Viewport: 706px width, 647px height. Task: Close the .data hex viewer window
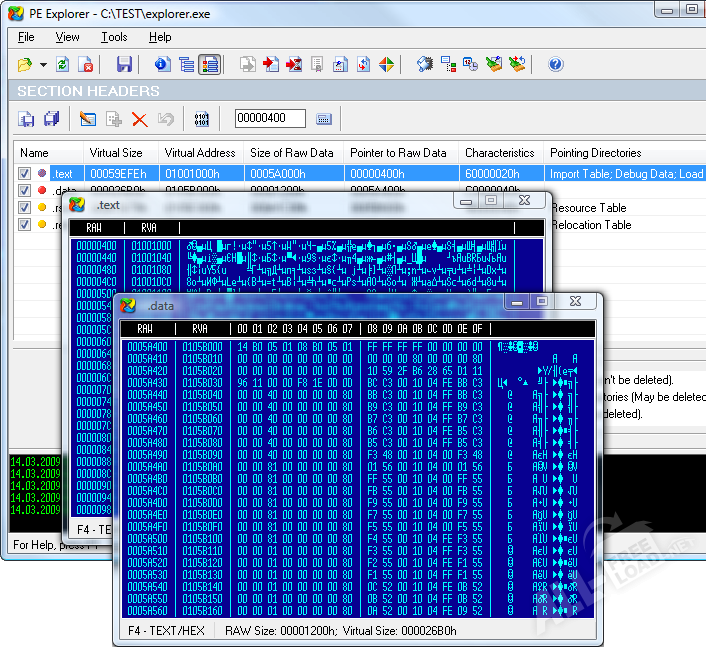(574, 301)
